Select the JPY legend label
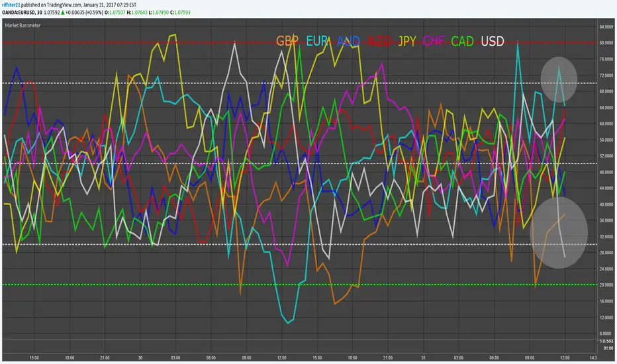This screenshot has width=617, height=364. (x=407, y=41)
